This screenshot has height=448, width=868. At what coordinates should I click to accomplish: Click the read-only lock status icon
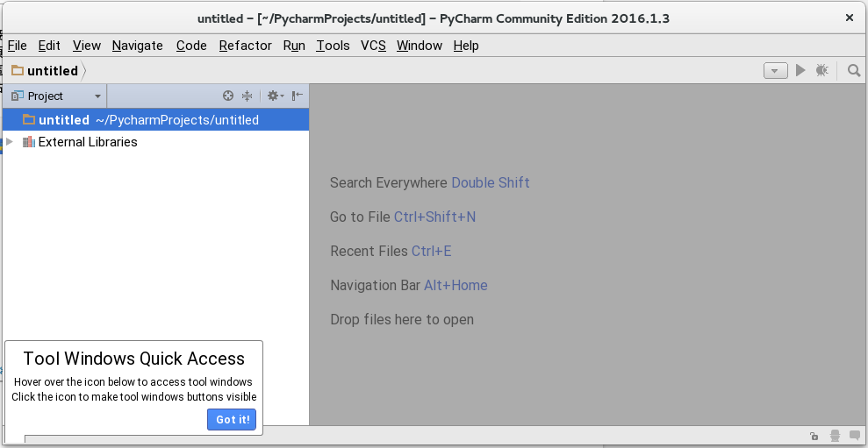pos(814,436)
